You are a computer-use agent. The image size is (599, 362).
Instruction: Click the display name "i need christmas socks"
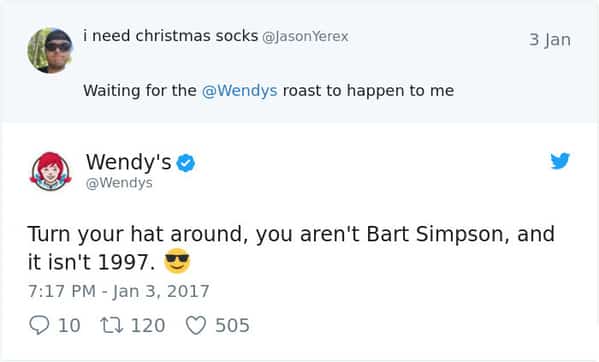[171, 36]
